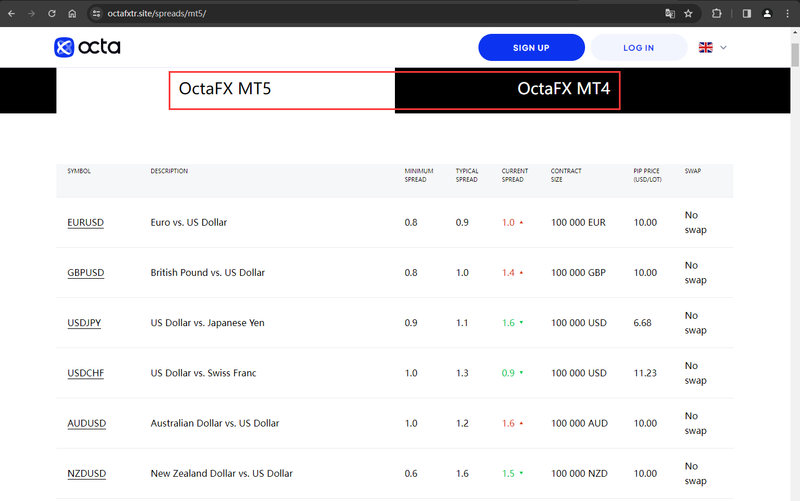This screenshot has width=800, height=501.
Task: Toggle the browser side panel icon
Action: (746, 14)
